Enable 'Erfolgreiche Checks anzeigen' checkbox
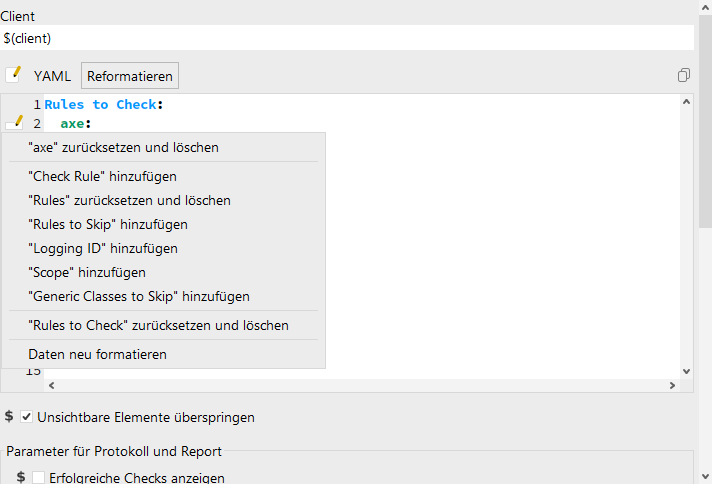The width and height of the screenshot is (712, 484). pyautogui.click(x=39, y=478)
